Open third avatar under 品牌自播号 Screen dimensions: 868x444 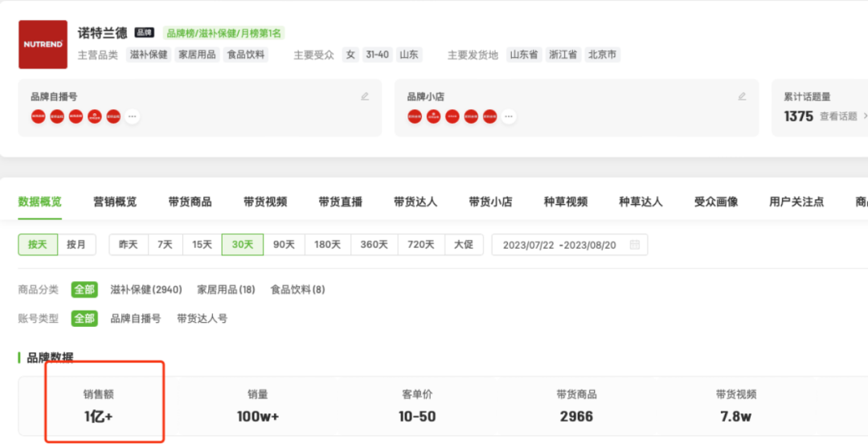pos(76,116)
